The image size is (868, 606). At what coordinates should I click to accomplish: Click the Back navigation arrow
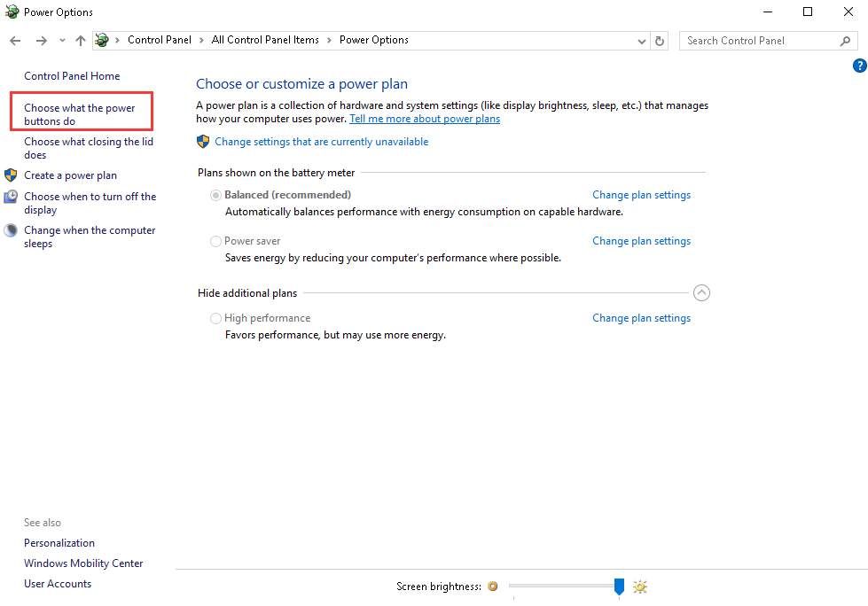click(15, 41)
